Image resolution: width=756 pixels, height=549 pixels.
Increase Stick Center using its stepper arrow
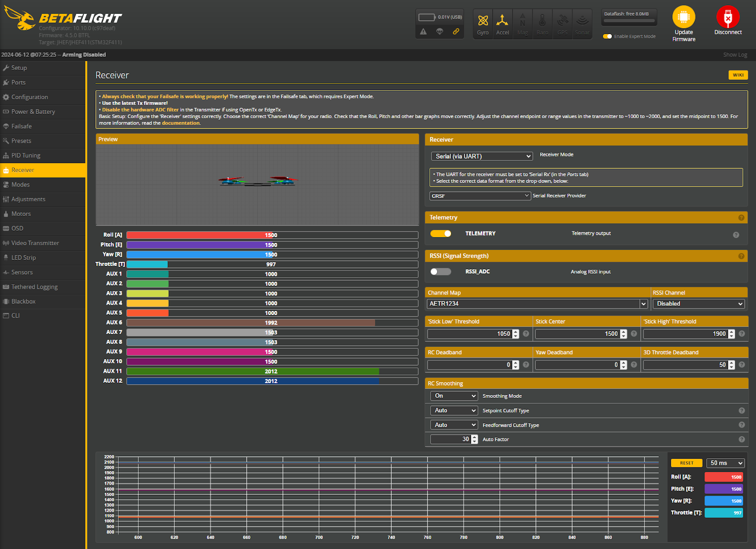tap(624, 331)
